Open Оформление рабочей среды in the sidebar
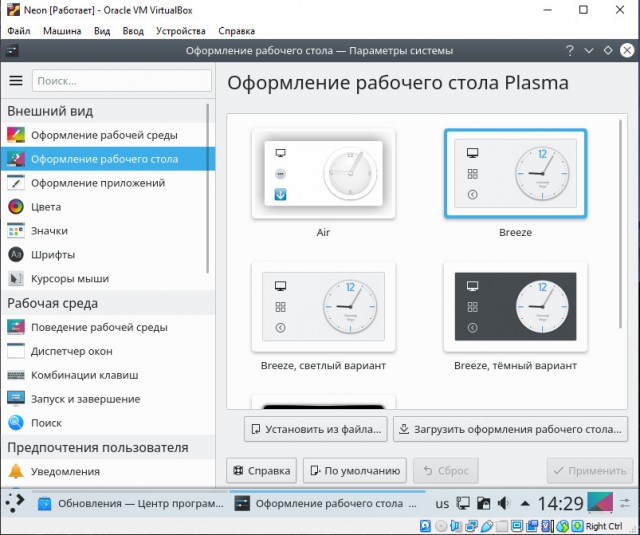Image resolution: width=640 pixels, height=535 pixels. pos(108,135)
